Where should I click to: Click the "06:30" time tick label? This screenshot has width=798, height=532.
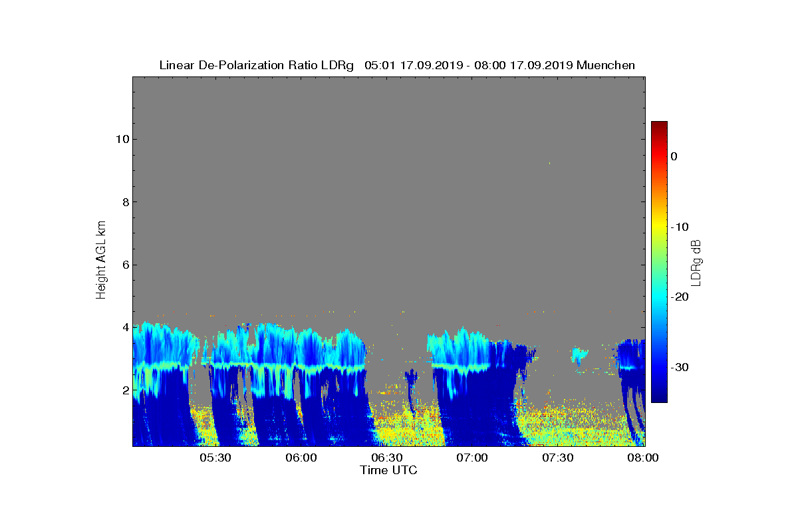coord(386,458)
